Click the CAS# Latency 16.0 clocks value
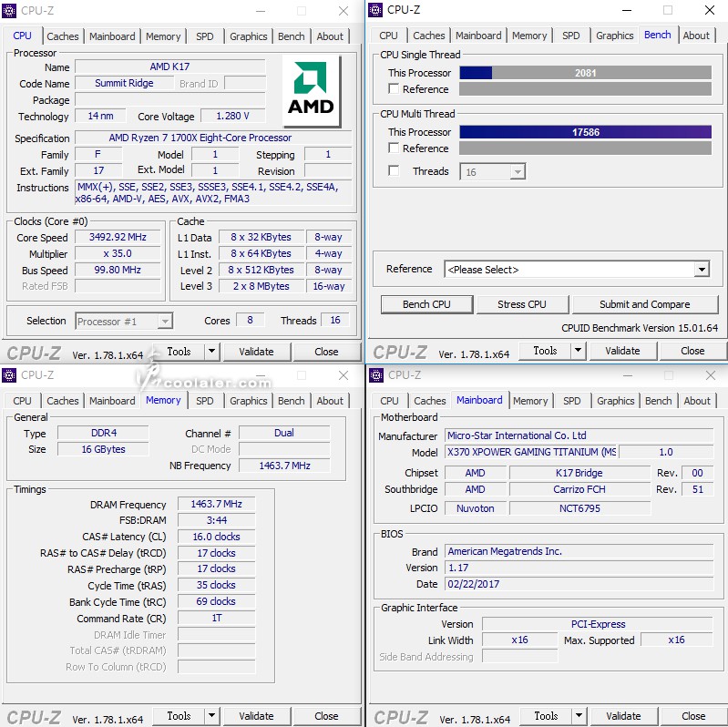The width and height of the screenshot is (728, 727). tap(216, 537)
